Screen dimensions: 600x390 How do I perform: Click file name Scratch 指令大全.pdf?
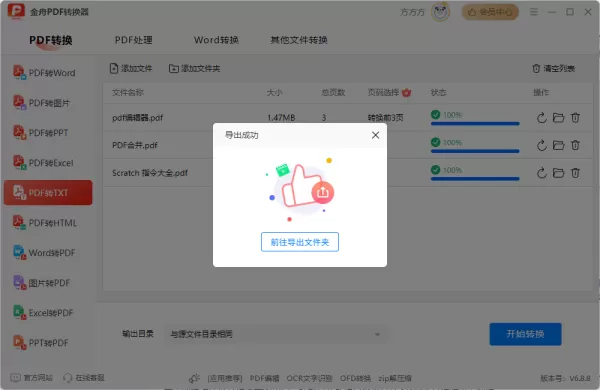click(x=150, y=173)
